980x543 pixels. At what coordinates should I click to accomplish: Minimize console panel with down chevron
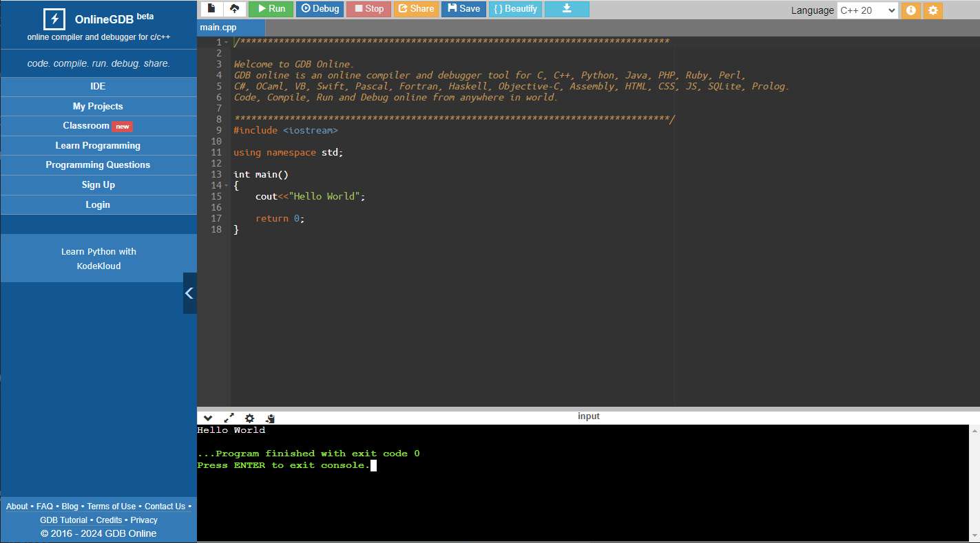pyautogui.click(x=208, y=418)
